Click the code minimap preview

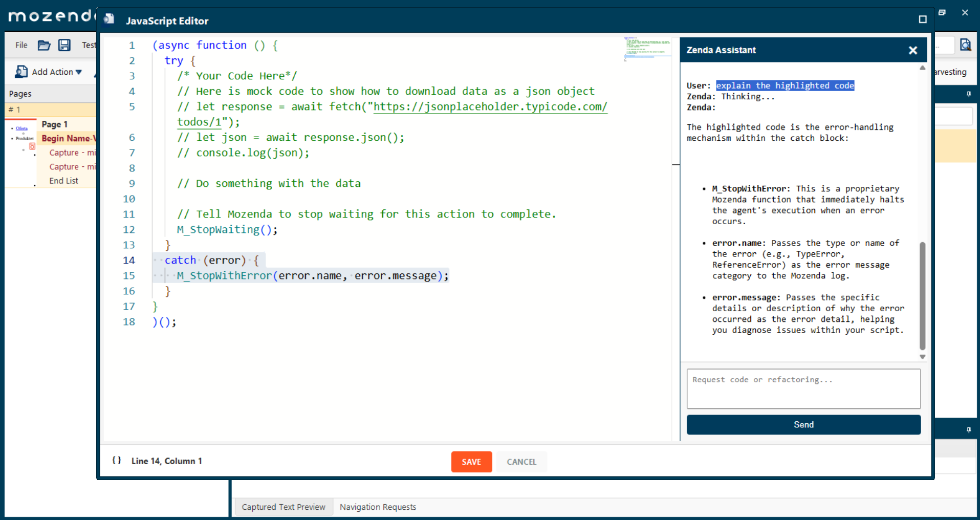(647, 49)
